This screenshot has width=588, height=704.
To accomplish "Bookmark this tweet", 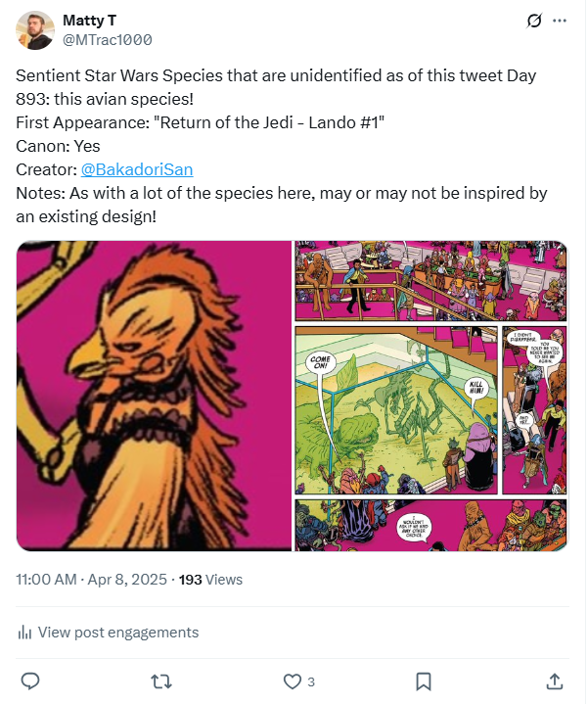I will click(x=423, y=681).
